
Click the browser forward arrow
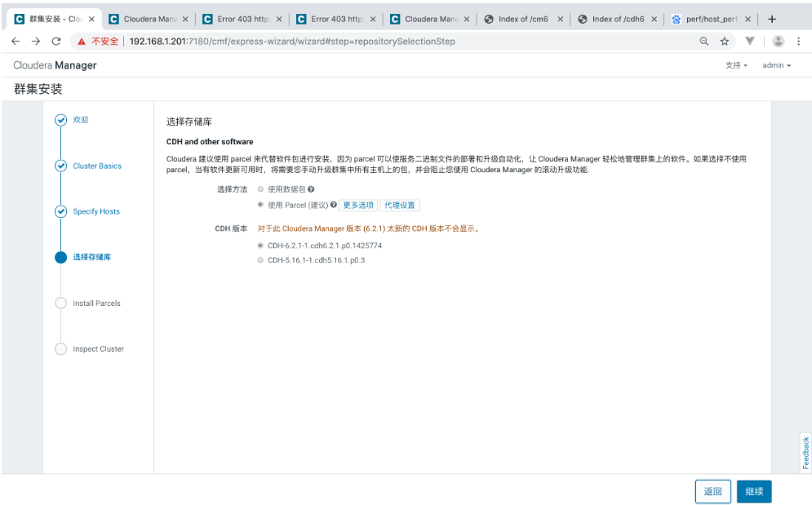pyautogui.click(x=36, y=42)
